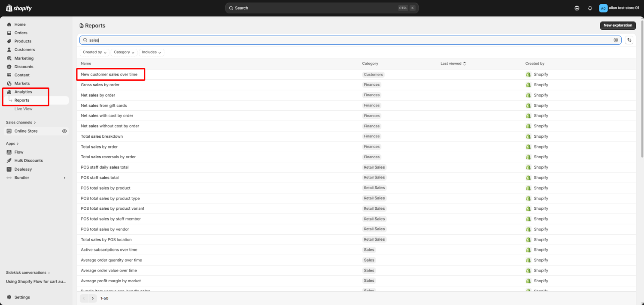
Task: Open the Sidekick icon beside the bell
Action: (577, 8)
